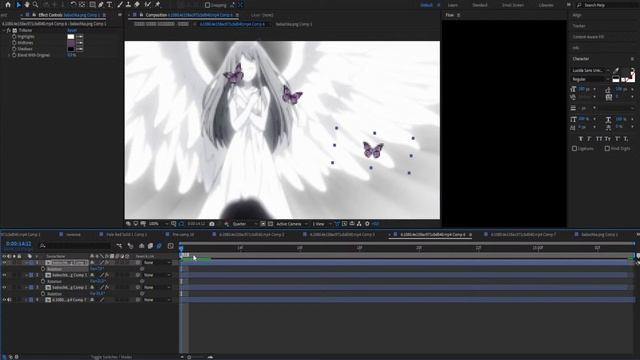Toggle the Snapping checkbox
This screenshot has width=640, height=360.
click(x=207, y=5)
